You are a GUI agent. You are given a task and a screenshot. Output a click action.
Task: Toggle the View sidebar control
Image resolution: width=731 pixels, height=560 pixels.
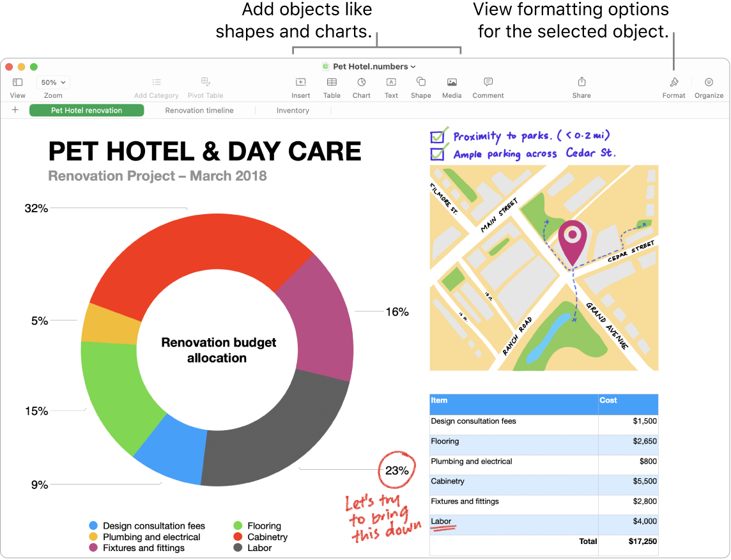pyautogui.click(x=17, y=83)
